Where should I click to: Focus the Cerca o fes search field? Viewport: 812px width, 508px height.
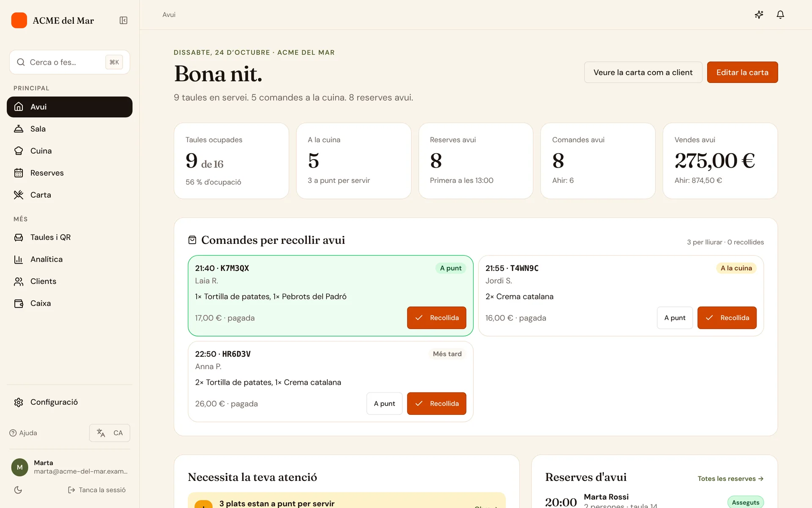click(69, 62)
